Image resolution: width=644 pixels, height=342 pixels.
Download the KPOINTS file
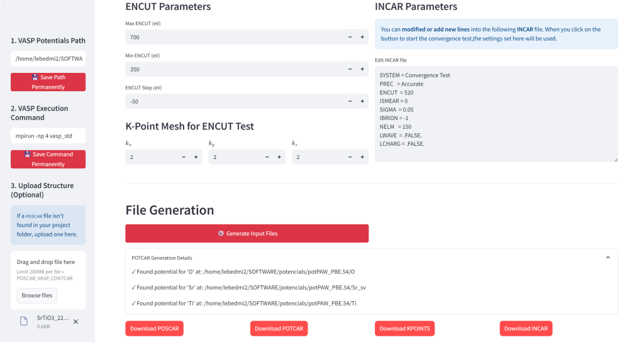[404, 328]
